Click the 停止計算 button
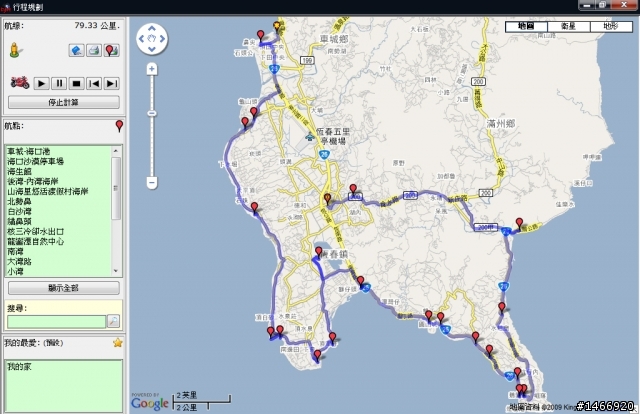This screenshot has height=414, width=640. 64,102
